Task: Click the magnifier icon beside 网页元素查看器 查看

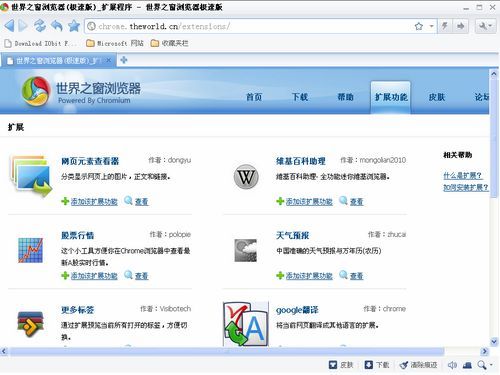Action: tap(128, 200)
